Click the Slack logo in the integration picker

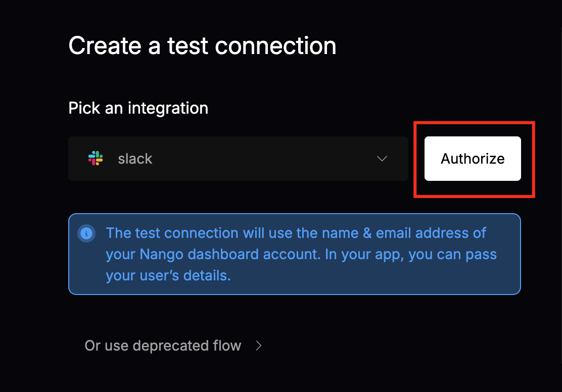point(96,158)
